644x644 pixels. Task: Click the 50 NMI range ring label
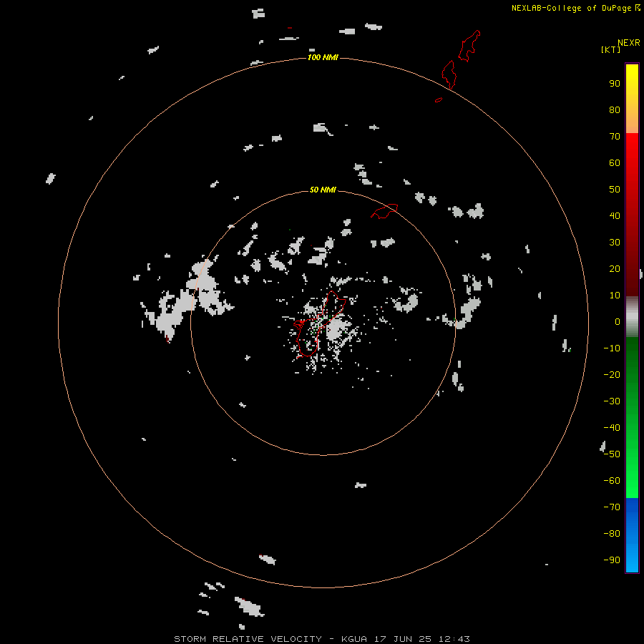(x=323, y=190)
